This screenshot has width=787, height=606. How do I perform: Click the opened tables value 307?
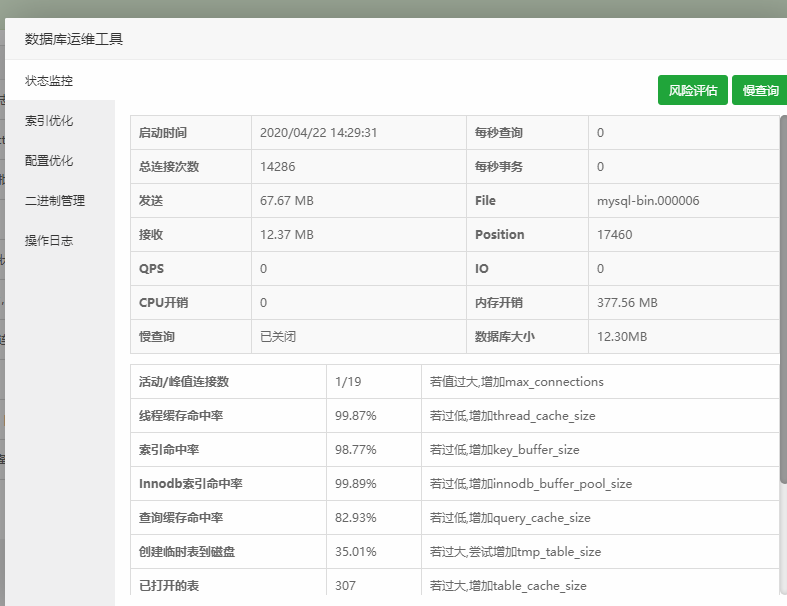pos(345,585)
